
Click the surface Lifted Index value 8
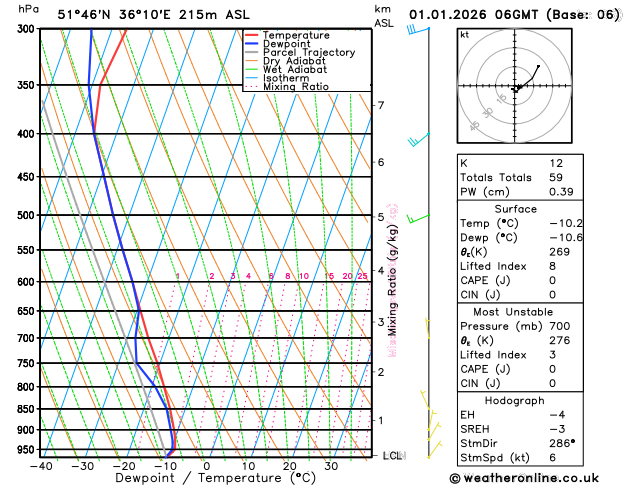point(553,266)
